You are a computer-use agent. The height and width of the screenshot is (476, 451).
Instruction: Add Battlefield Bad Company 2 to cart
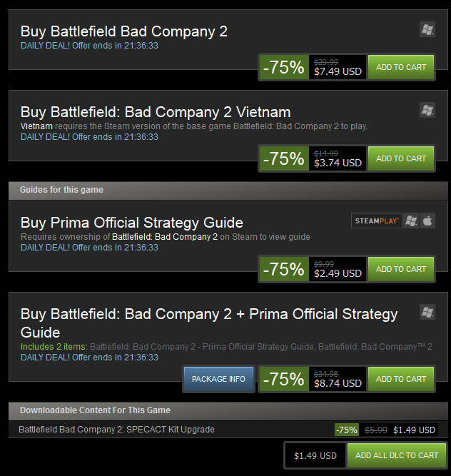401,67
